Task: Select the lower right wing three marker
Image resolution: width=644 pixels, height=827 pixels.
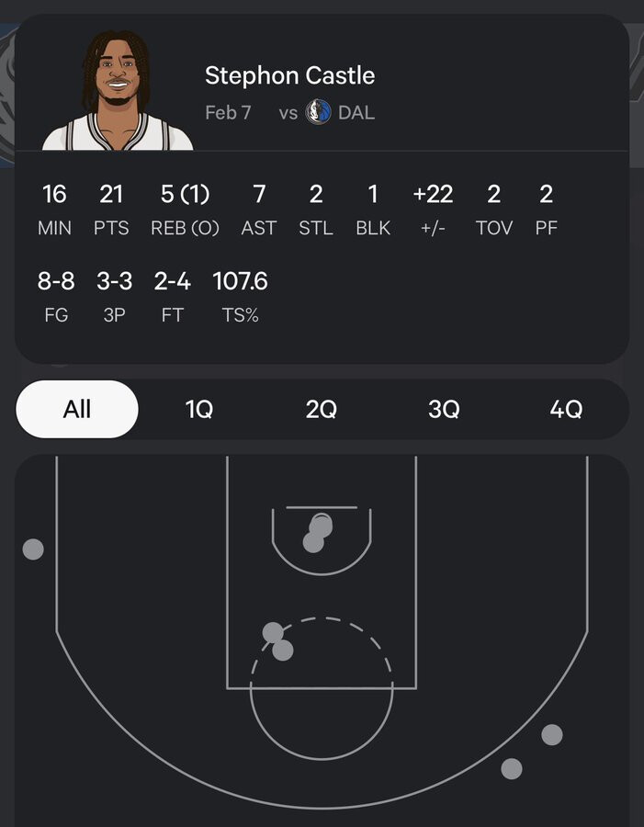Action: [x=512, y=768]
